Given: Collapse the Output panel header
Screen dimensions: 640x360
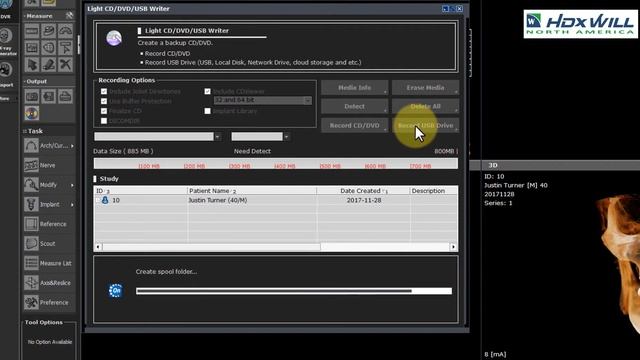Looking at the screenshot, I should pyautogui.click(x=36, y=81).
